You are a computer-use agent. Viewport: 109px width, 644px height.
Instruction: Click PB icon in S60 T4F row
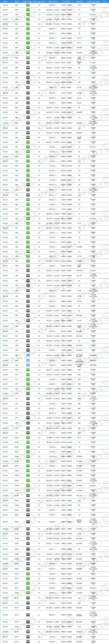click(28, 142)
